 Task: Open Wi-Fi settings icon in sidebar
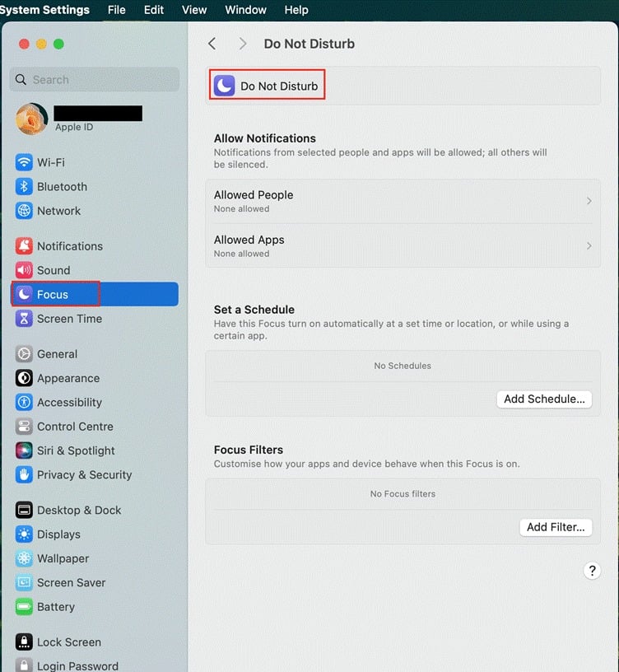point(24,162)
